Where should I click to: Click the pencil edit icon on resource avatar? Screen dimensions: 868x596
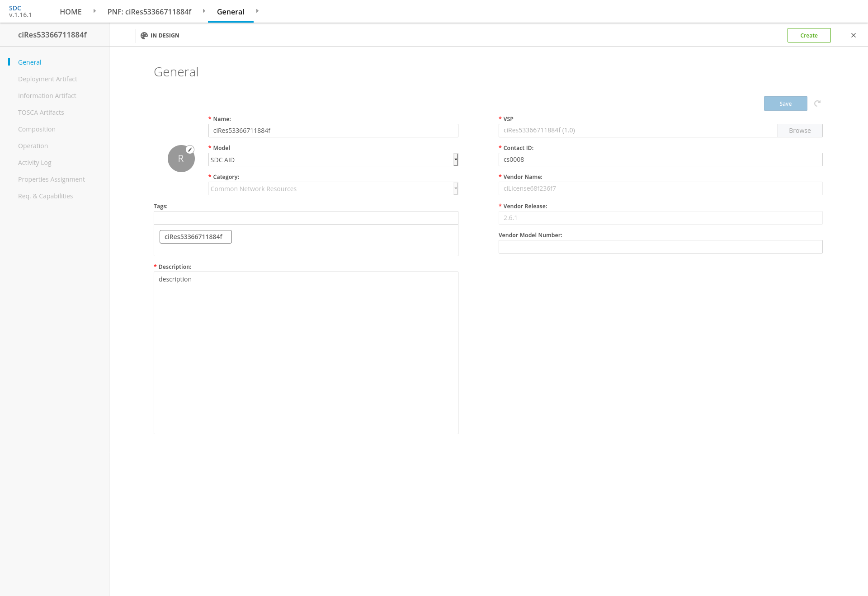tap(190, 150)
